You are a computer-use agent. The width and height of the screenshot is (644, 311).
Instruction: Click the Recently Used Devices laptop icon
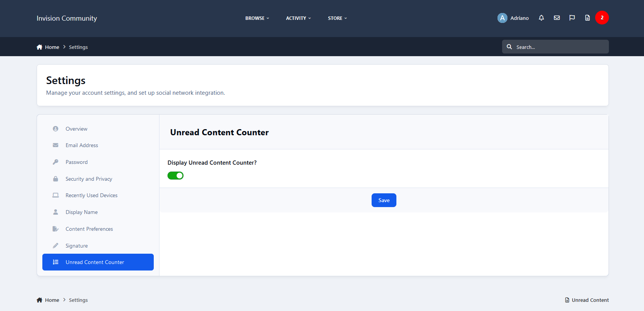(x=56, y=195)
